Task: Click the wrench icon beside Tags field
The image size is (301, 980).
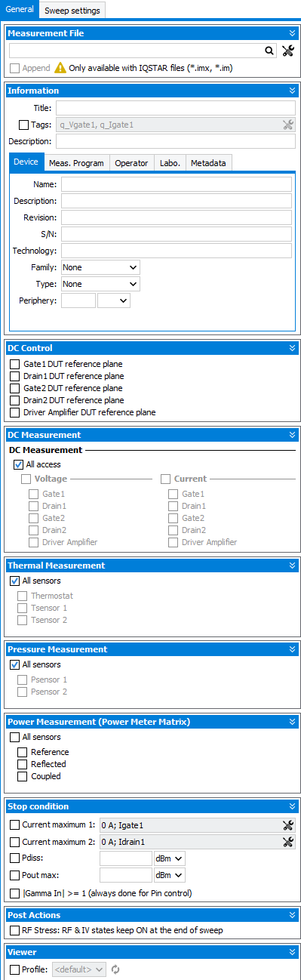Action: pyautogui.click(x=287, y=125)
